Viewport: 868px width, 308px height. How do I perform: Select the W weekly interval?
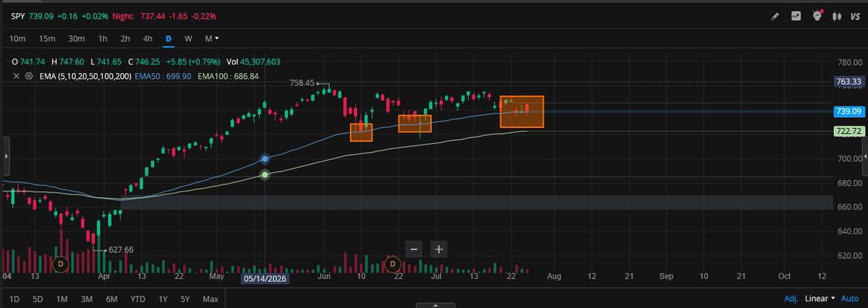[x=188, y=38]
